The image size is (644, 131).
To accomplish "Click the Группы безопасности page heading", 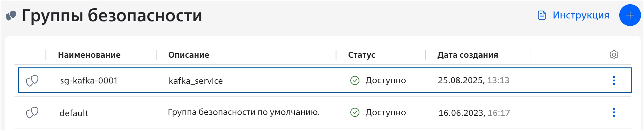I will (x=112, y=15).
